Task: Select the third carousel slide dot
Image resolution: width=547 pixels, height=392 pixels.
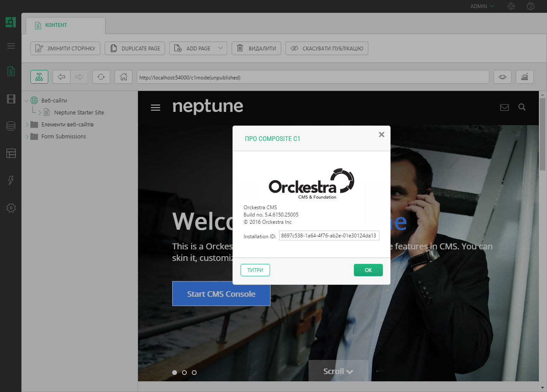Action: 194,372
